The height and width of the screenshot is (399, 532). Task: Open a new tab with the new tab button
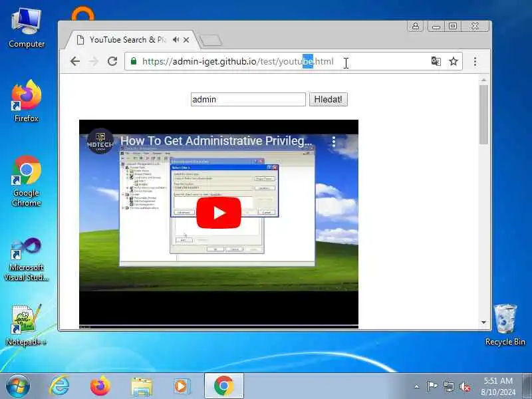point(211,41)
